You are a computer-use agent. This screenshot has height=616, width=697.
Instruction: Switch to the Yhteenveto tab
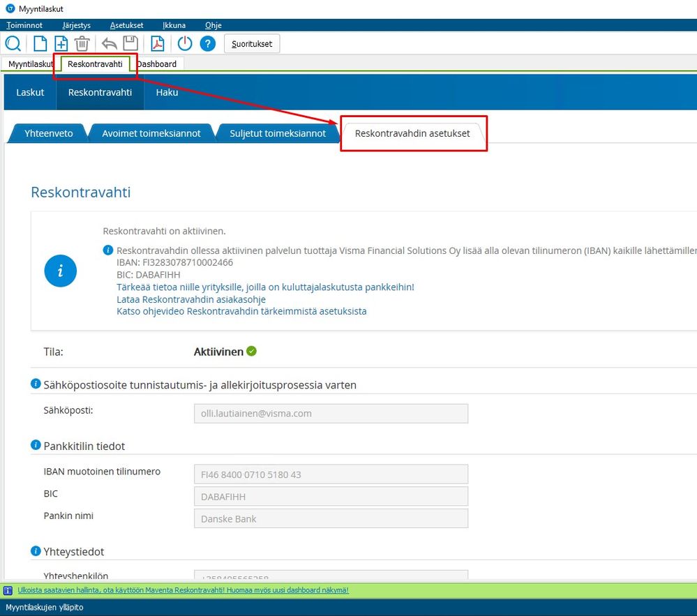[48, 133]
